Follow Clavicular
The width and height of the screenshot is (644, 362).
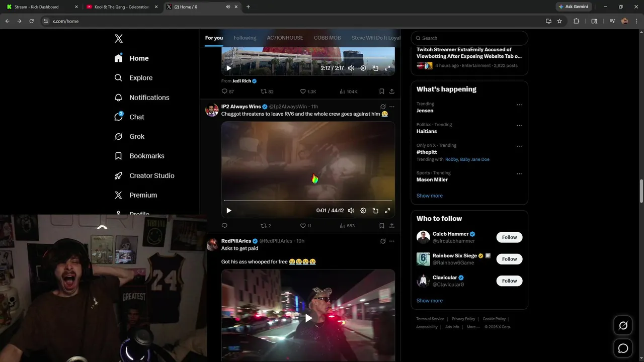click(509, 281)
